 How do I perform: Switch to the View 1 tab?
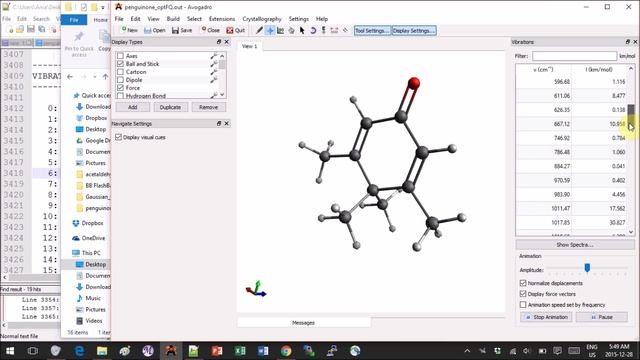249,46
